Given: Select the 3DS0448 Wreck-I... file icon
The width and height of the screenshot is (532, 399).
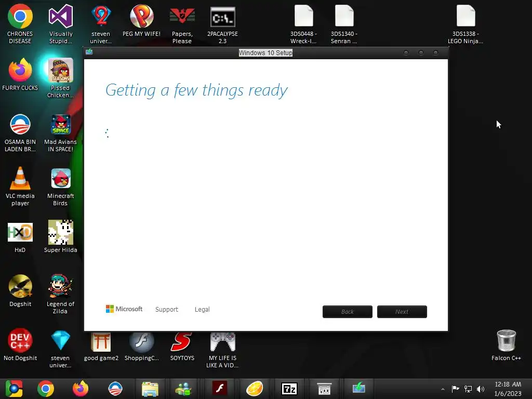Looking at the screenshot, I should coord(303,16).
